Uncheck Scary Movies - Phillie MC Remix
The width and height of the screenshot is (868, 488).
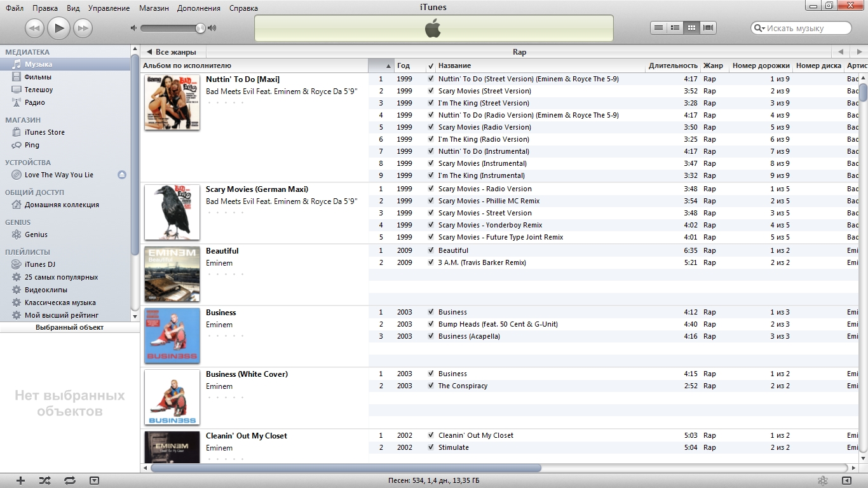point(431,201)
